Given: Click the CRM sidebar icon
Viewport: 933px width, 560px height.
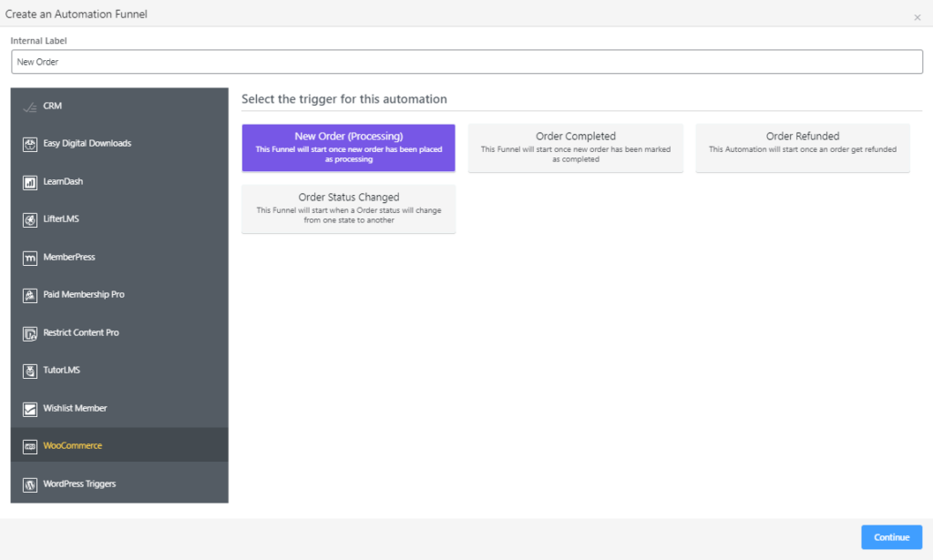Looking at the screenshot, I should pyautogui.click(x=30, y=107).
